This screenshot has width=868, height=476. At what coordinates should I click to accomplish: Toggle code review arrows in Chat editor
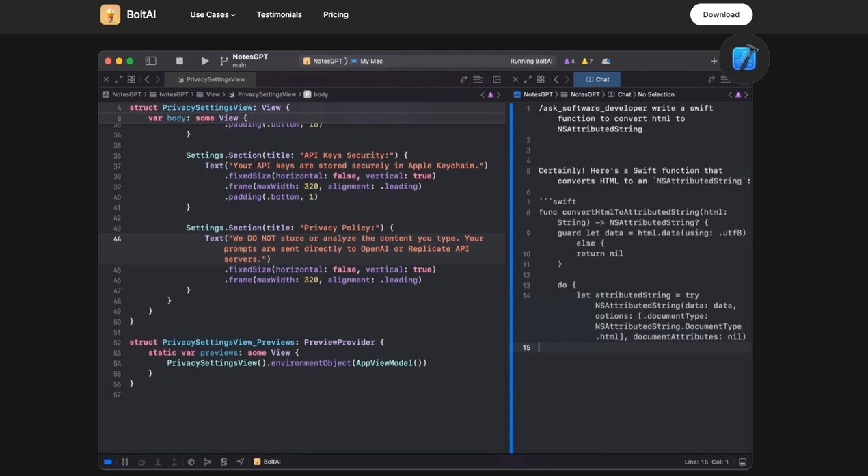click(711, 79)
